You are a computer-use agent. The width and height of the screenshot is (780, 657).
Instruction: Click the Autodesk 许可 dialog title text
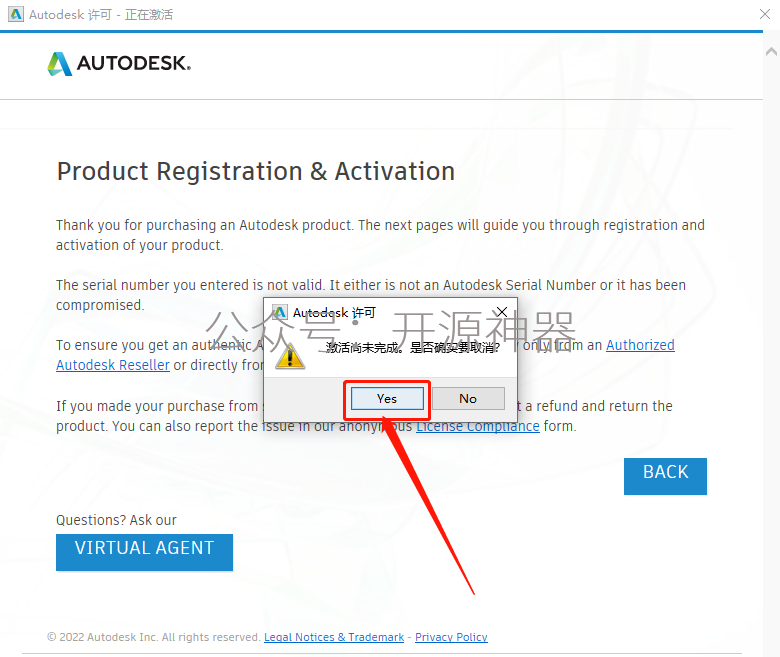coord(334,312)
